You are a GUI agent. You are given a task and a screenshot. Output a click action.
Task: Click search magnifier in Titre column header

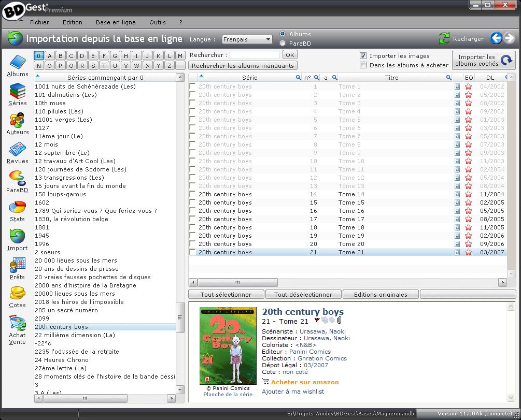[448, 78]
